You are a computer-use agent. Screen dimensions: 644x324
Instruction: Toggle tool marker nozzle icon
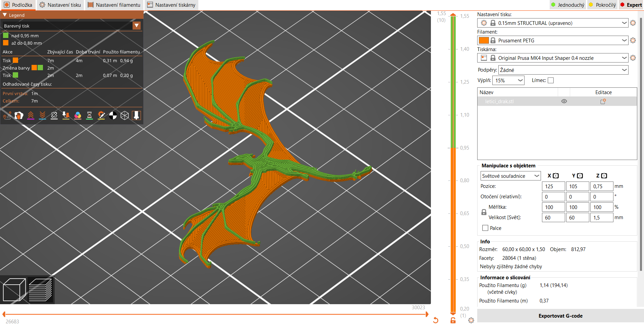point(136,116)
